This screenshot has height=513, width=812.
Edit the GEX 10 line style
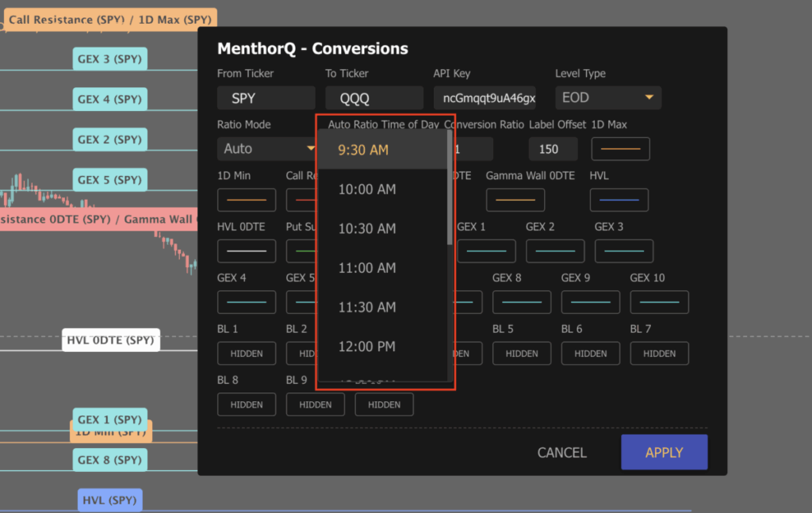coord(659,302)
